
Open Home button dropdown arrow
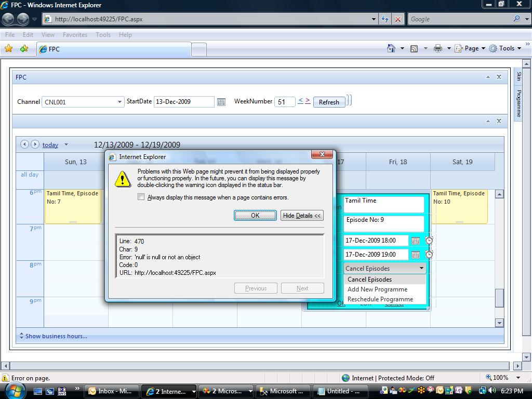point(402,48)
